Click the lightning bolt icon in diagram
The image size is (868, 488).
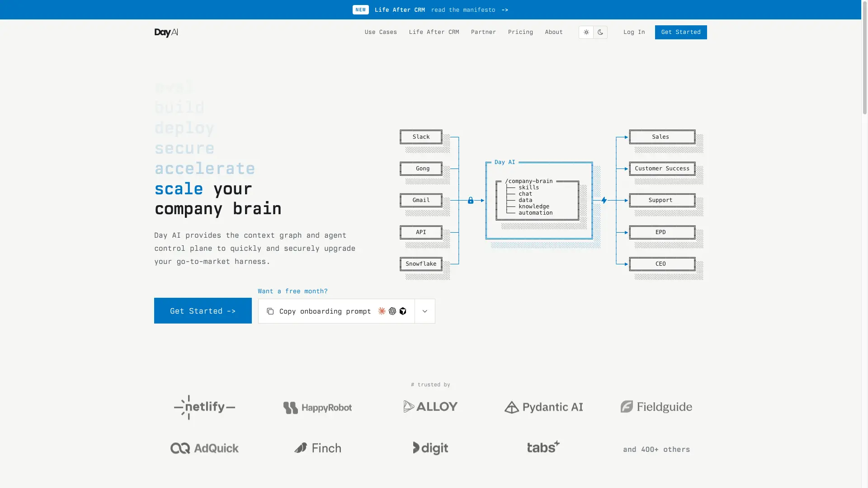[604, 200]
